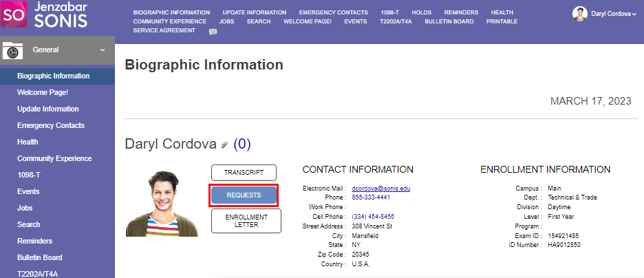Click the Enrollment Letter button
Screen dimensions: 644x278
coord(246,221)
